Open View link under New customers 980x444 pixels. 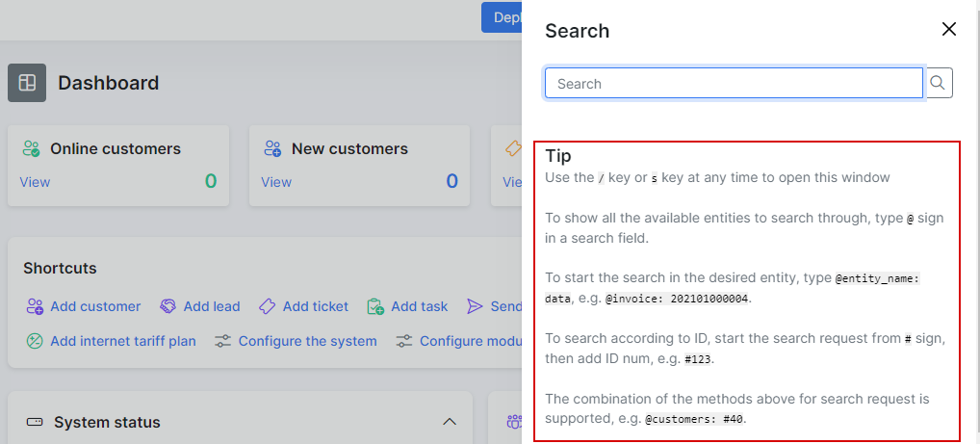(276, 182)
